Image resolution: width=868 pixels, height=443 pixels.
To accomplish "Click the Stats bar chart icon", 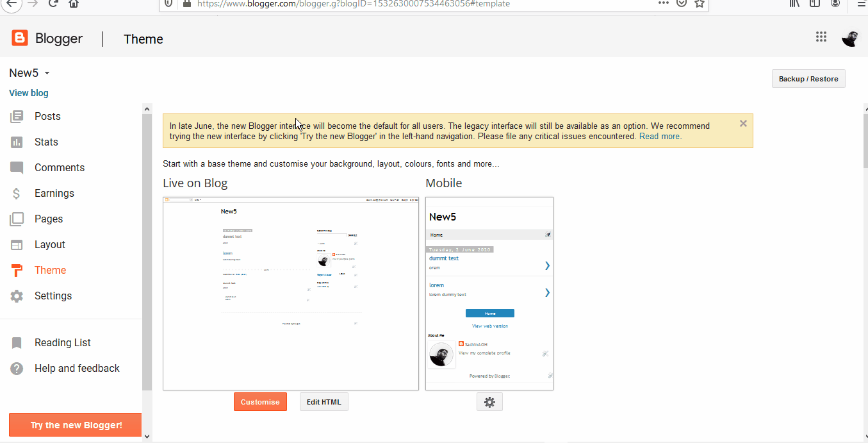I will tap(17, 142).
